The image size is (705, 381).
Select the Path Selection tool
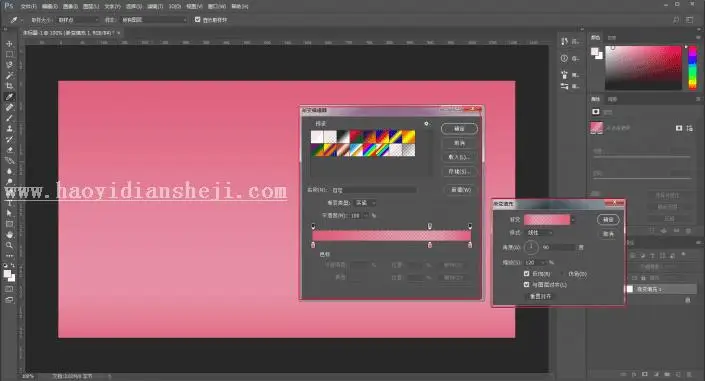(9, 213)
